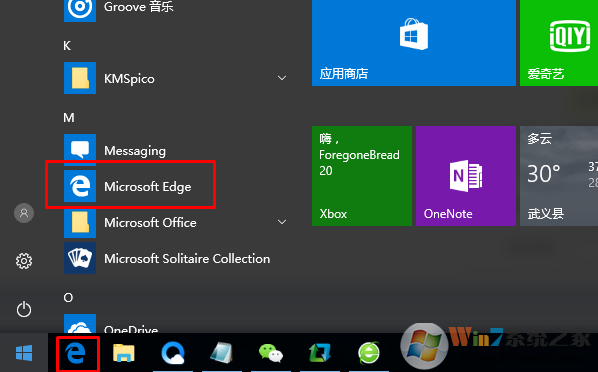This screenshot has width=598, height=372.
Task: Open the user account icon
Action: point(24,213)
